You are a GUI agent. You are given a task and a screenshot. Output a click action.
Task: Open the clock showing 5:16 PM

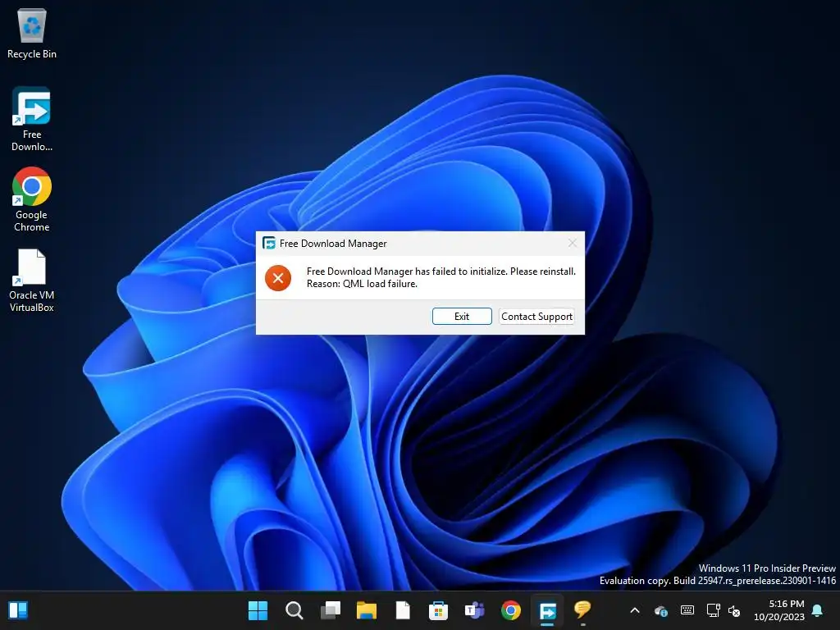pyautogui.click(x=779, y=610)
